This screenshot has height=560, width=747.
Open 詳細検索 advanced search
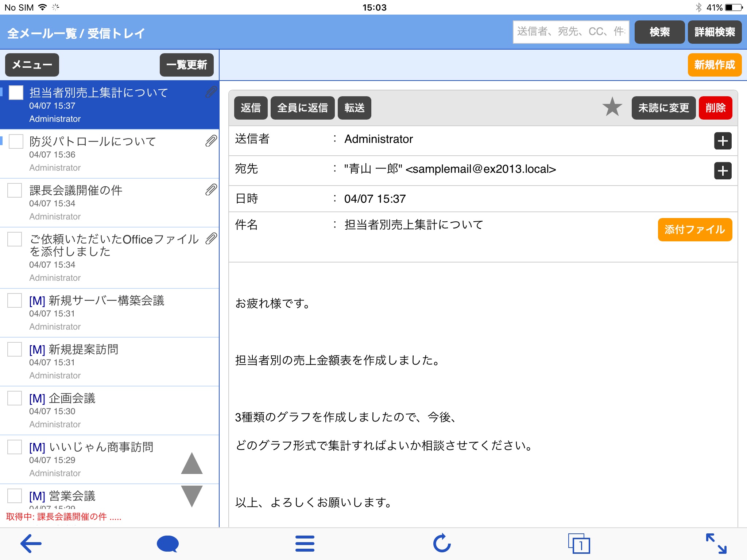click(x=715, y=32)
